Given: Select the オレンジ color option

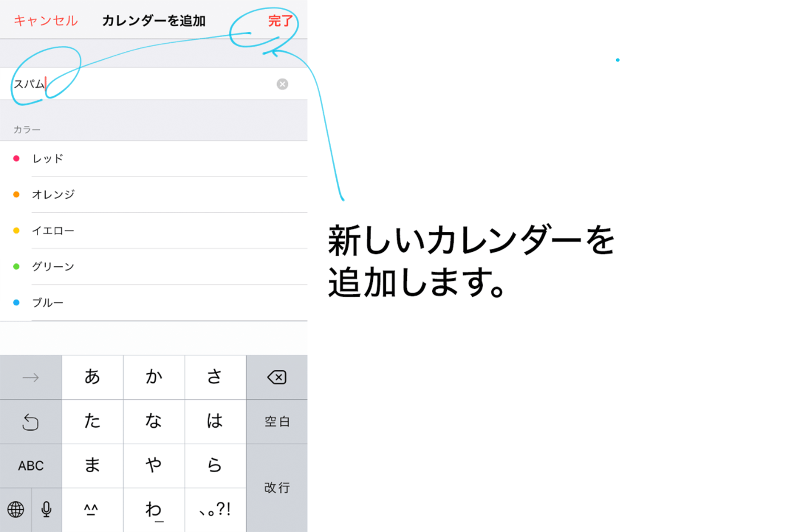Looking at the screenshot, I should (x=154, y=195).
